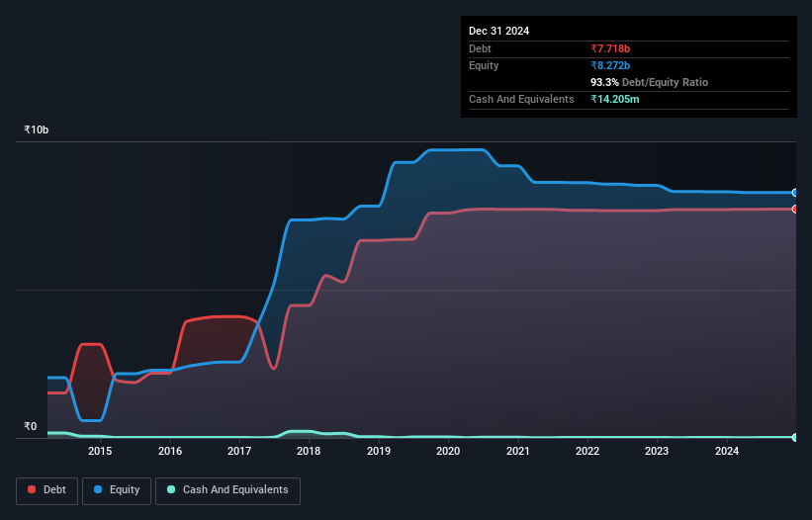Click the 2016 x-axis label

[170, 451]
